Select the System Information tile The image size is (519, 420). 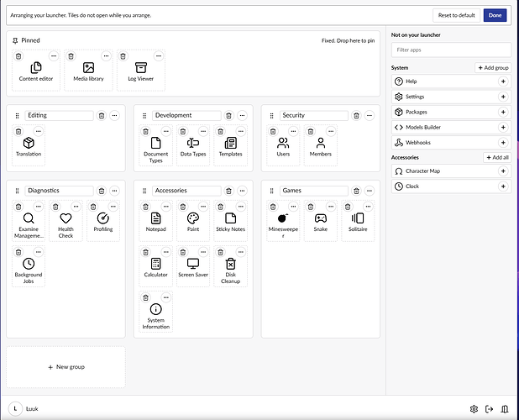[156, 312]
